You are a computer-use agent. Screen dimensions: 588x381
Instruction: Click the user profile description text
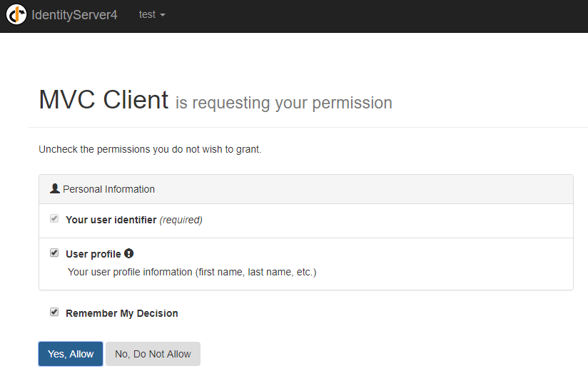click(x=191, y=272)
